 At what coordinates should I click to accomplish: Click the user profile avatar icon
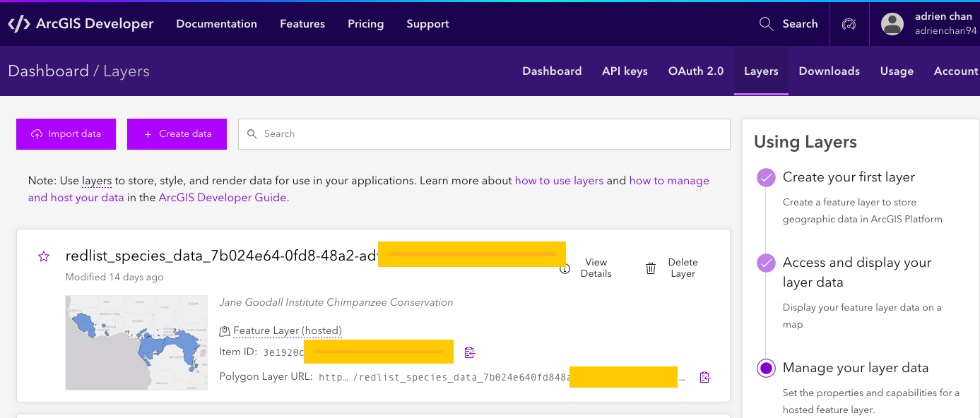(x=892, y=24)
